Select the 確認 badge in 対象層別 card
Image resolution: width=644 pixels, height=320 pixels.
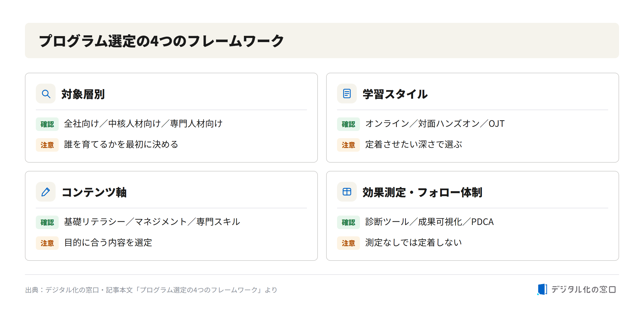pyautogui.click(x=47, y=124)
